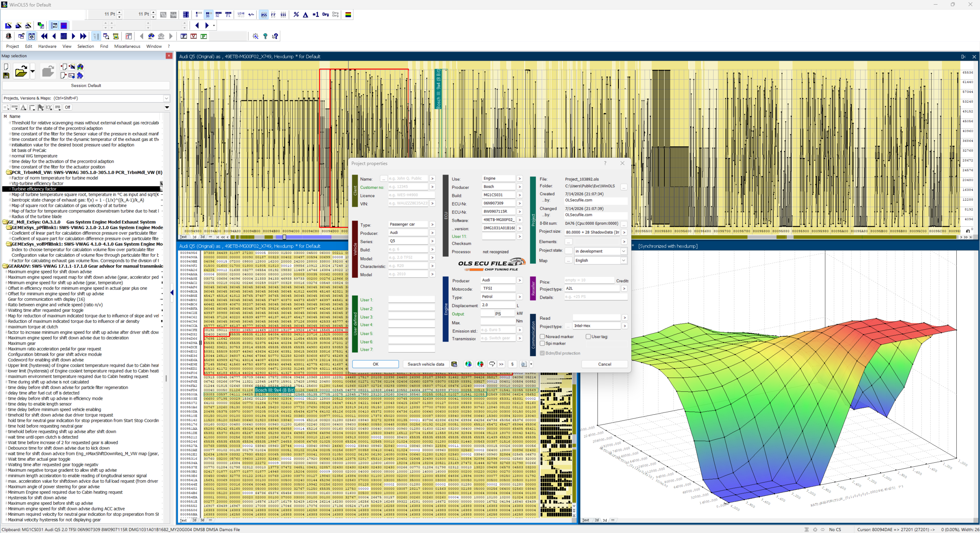Screen dimensions: 980x533
Task: Collapse the PCR_TrbnMdl_VW folder in map tree
Action: (x=8, y=172)
